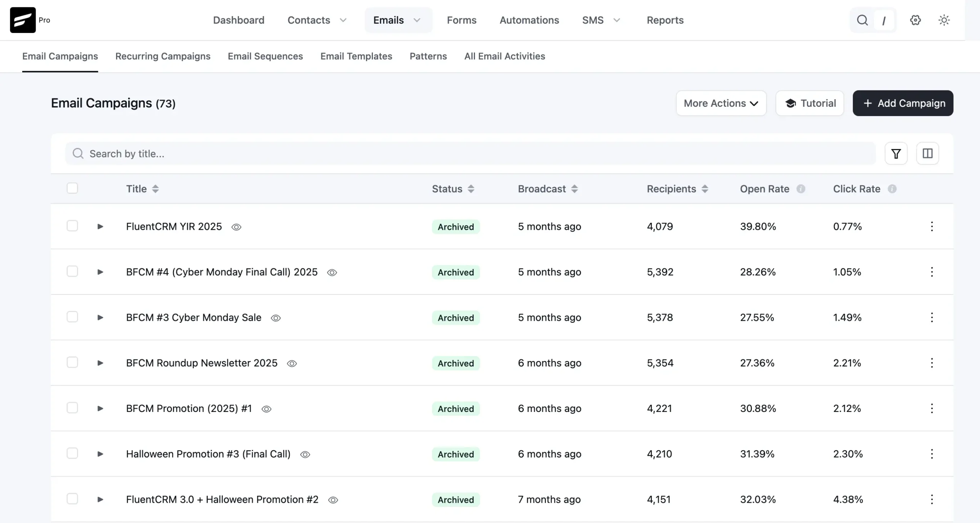Image resolution: width=980 pixels, height=523 pixels.
Task: Open the settings gear icon
Action: 915,20
